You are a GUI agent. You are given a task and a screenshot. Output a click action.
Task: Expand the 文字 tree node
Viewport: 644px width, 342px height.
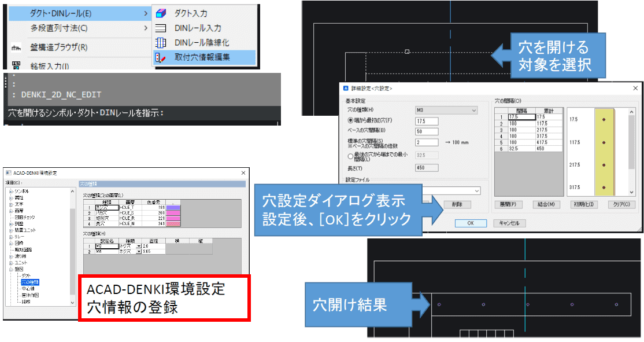[11, 204]
